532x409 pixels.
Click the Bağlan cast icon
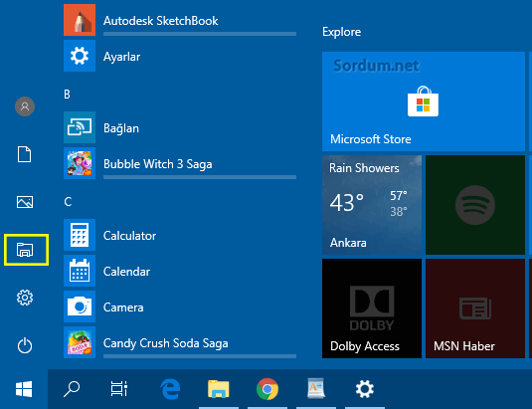(80, 127)
